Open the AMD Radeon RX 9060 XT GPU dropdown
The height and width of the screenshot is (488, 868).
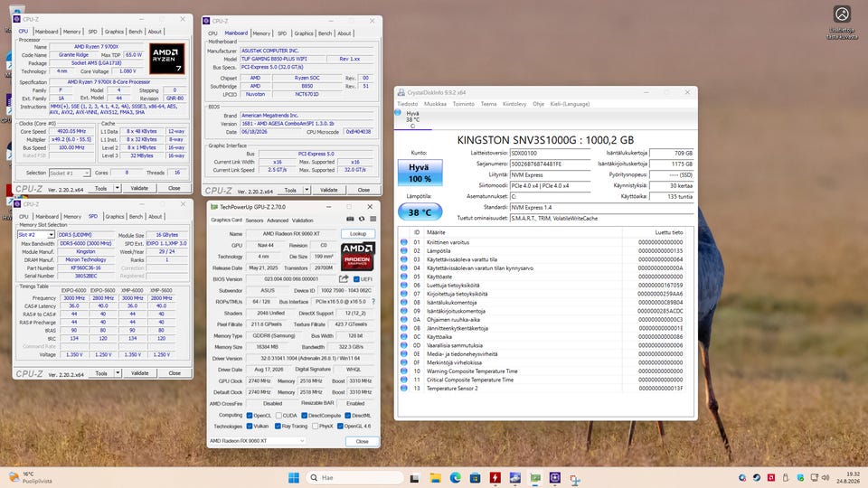(x=257, y=441)
